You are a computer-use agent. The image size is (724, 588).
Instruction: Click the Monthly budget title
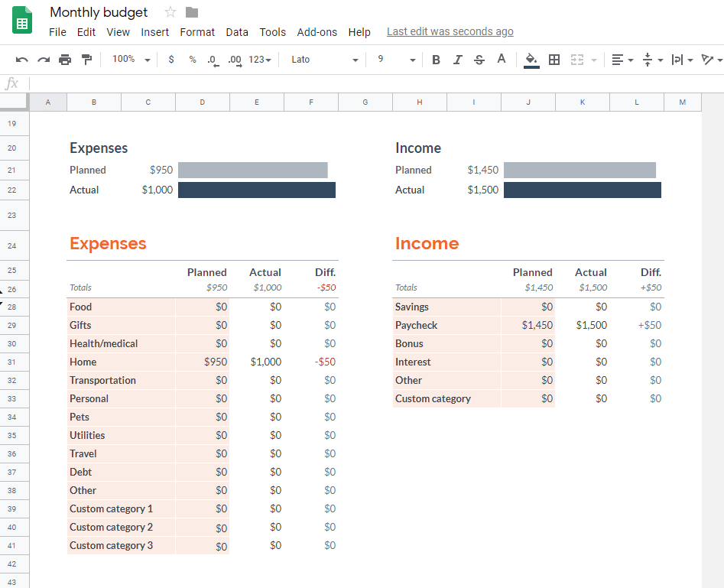pos(99,12)
